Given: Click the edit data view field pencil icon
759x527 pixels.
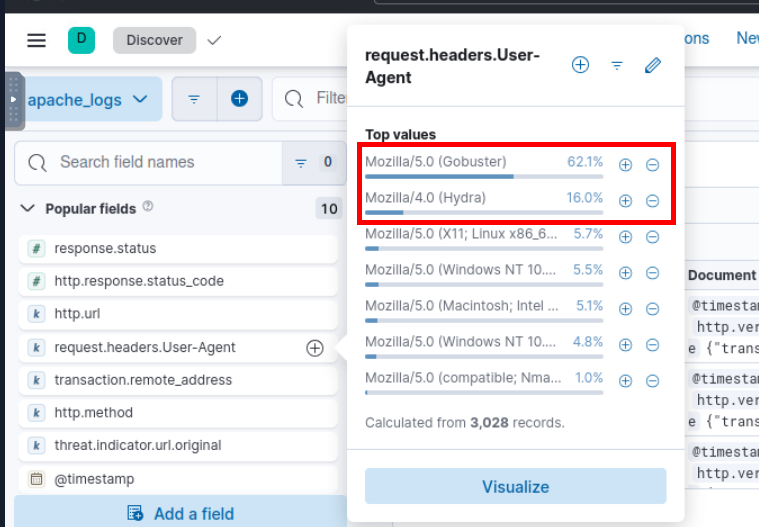Looking at the screenshot, I should click(x=653, y=65).
